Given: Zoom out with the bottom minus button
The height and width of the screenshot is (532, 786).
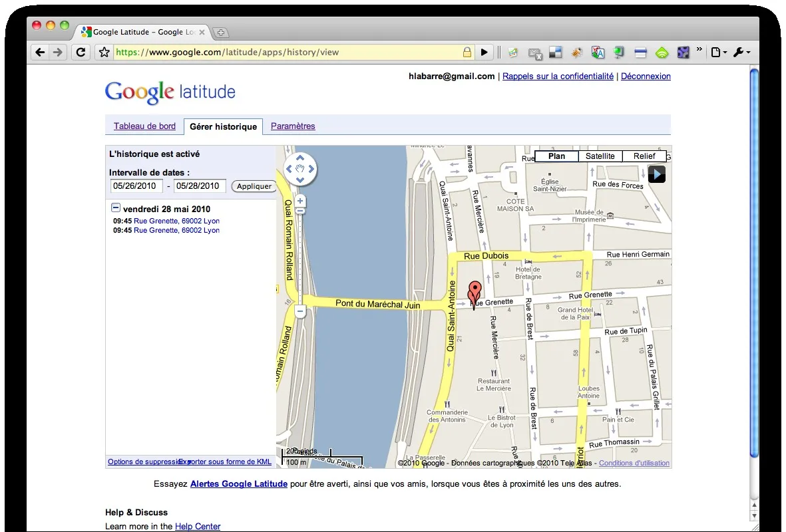Looking at the screenshot, I should click(x=299, y=312).
